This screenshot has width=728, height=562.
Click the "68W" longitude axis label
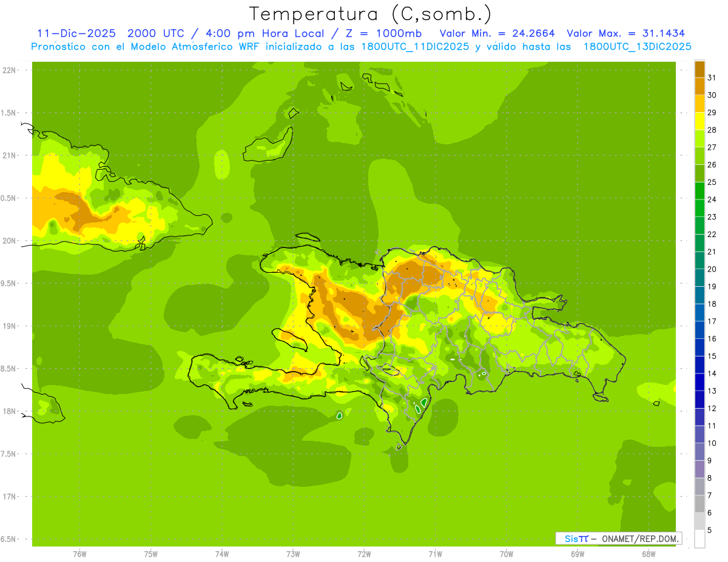click(x=649, y=554)
